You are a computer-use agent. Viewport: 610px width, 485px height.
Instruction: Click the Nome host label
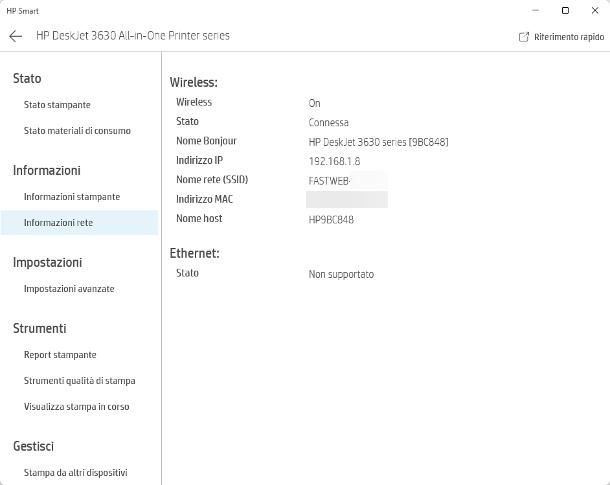coord(199,219)
